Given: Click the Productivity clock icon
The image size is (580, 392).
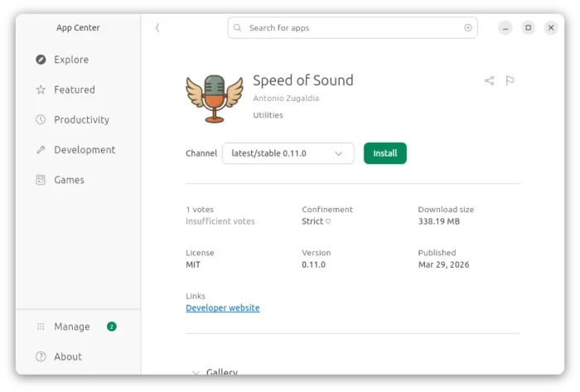Looking at the screenshot, I should point(41,119).
